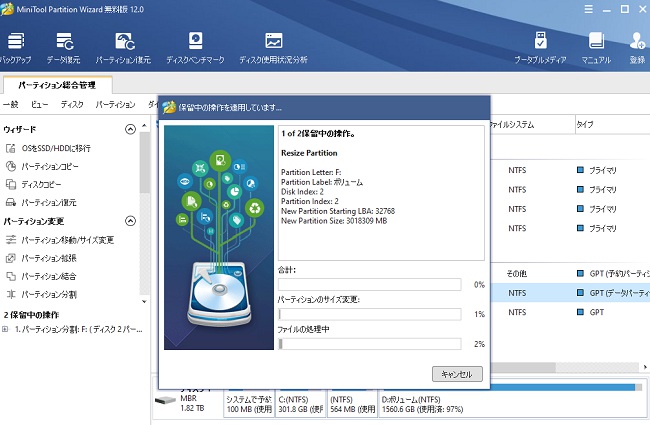Select C:(NTFS) partition block in disk map

[301, 403]
